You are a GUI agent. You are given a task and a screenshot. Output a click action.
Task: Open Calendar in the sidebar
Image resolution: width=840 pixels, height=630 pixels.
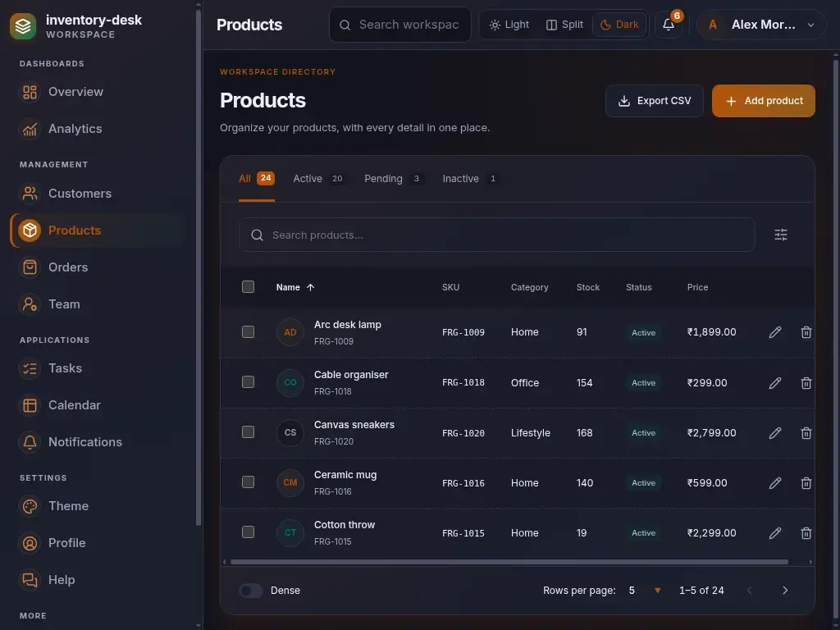(x=98, y=405)
